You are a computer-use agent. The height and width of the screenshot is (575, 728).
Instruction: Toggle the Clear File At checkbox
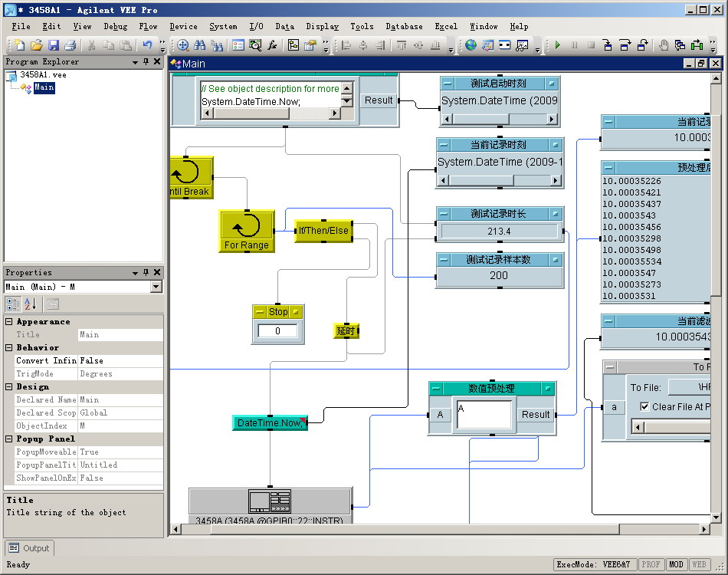[x=644, y=406]
